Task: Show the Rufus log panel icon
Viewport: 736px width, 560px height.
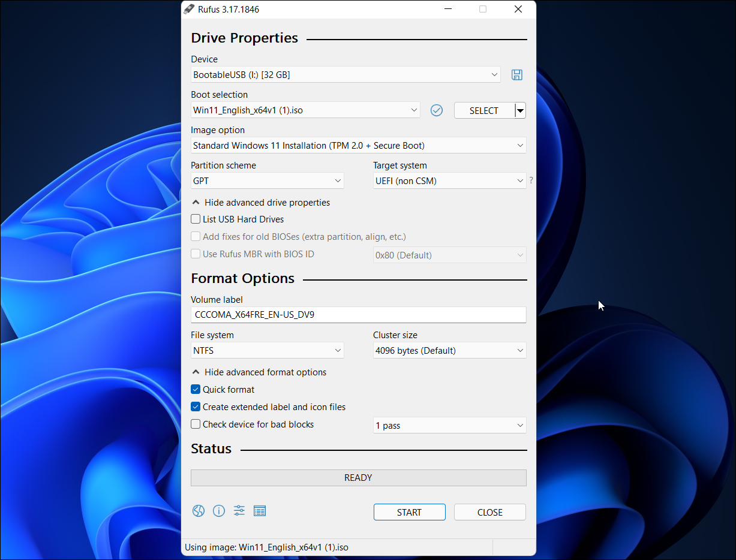Action: [259, 511]
